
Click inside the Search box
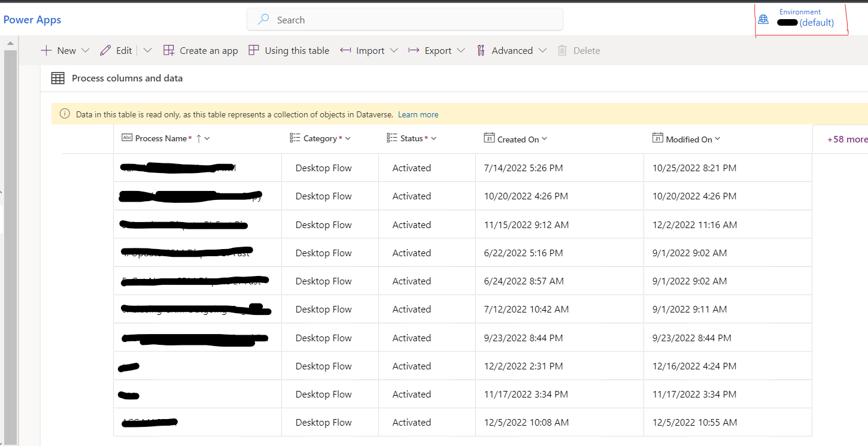tap(405, 19)
